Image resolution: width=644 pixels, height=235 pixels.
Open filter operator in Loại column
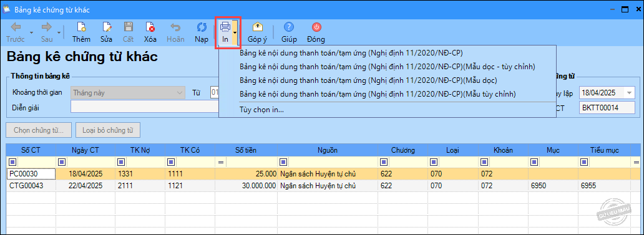tap(434, 162)
